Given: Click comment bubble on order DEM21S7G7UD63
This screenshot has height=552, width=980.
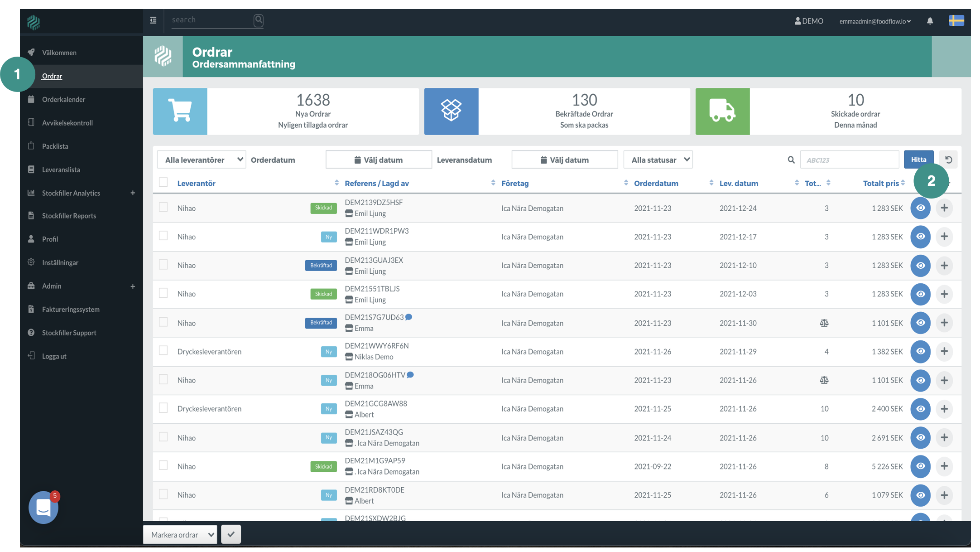Looking at the screenshot, I should pyautogui.click(x=409, y=317).
